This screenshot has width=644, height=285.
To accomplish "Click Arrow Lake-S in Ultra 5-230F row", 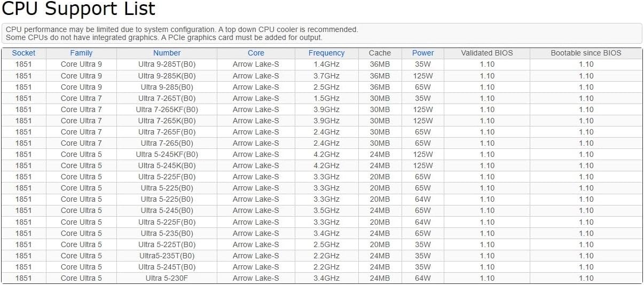I will point(256,278).
